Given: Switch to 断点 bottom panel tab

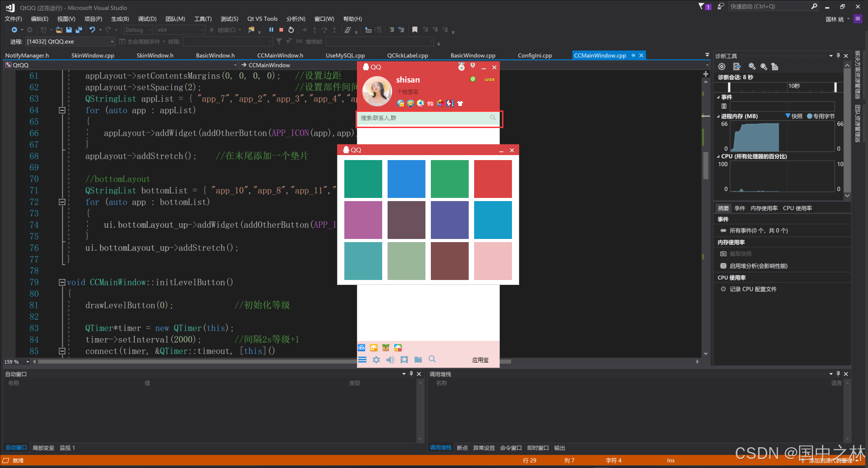Looking at the screenshot, I should (x=462, y=448).
